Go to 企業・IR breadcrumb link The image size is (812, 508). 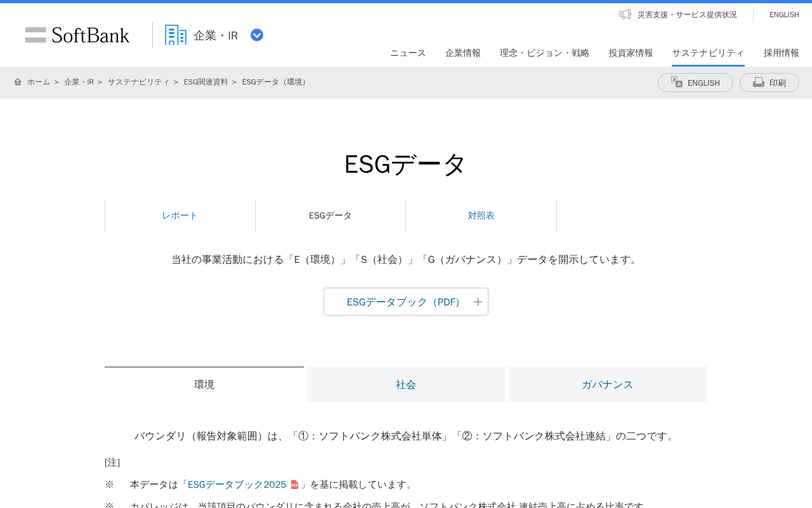point(79,82)
